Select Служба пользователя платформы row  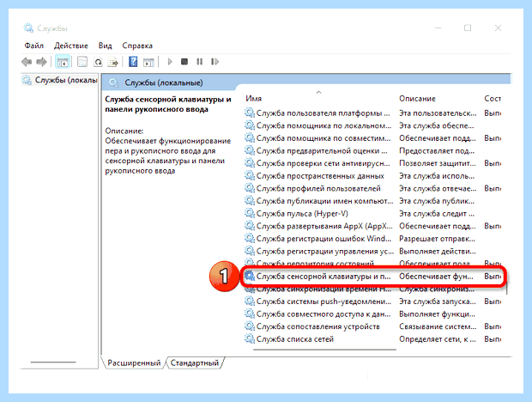372,113
